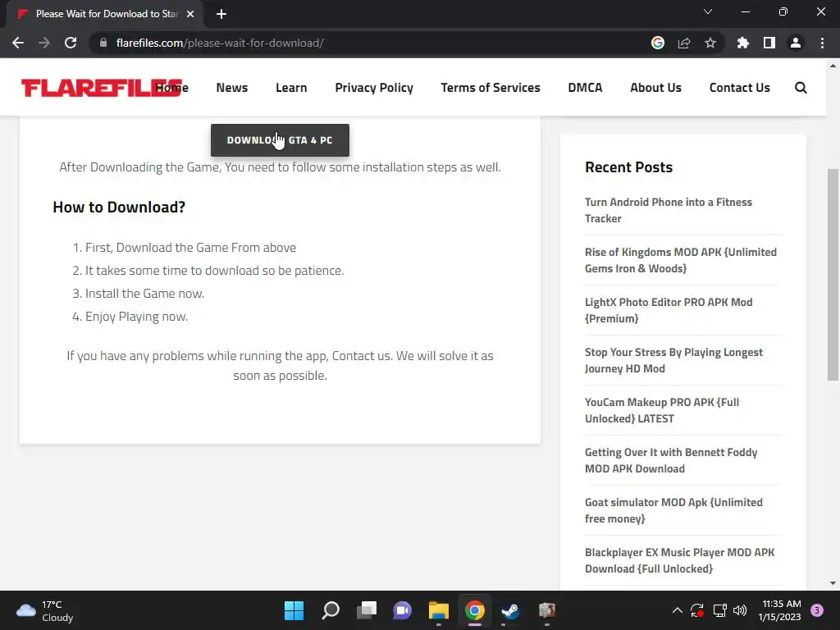Open Getting Over It with Bennett Foddy post
This screenshot has width=840, height=630.
[x=671, y=460]
